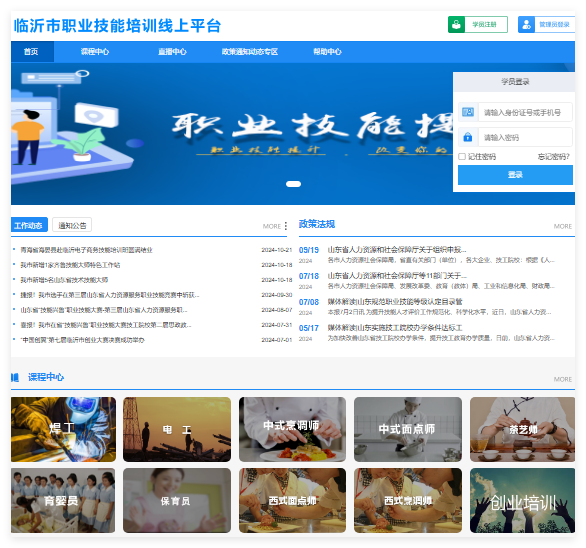Open 政策通知动态专区 nav item

click(x=250, y=52)
